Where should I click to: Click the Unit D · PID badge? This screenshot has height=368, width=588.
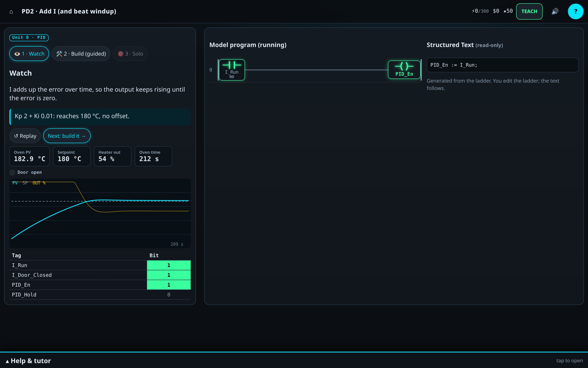point(29,38)
